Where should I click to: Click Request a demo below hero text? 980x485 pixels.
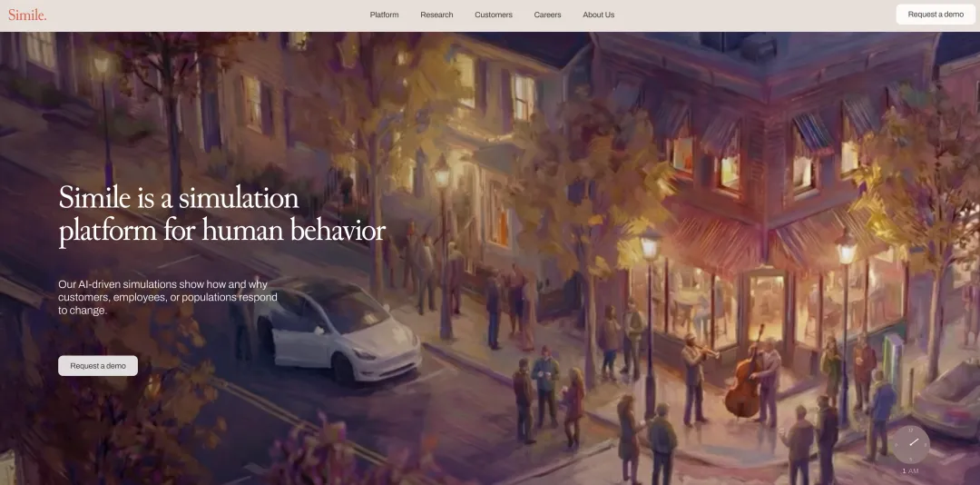click(x=98, y=366)
